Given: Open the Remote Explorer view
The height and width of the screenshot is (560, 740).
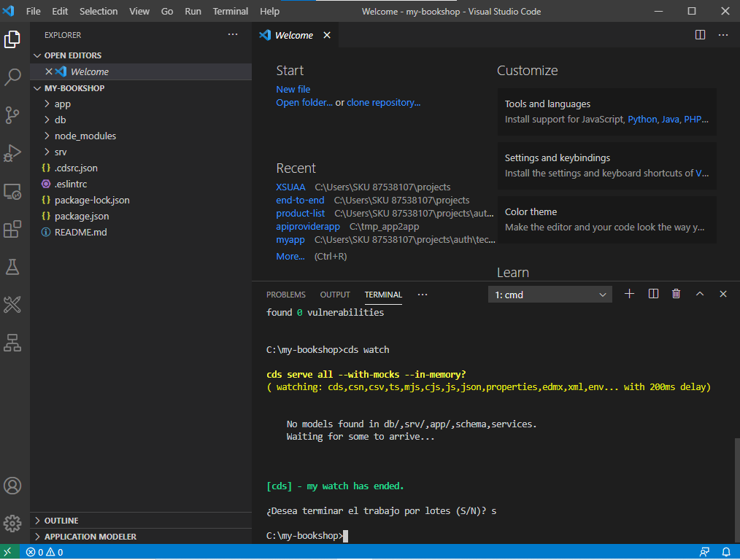Looking at the screenshot, I should [12, 192].
